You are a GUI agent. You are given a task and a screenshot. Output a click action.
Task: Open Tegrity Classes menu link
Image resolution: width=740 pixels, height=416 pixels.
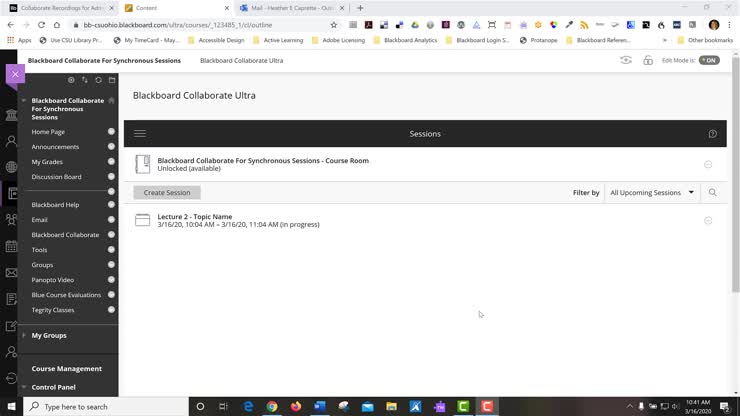coord(53,310)
